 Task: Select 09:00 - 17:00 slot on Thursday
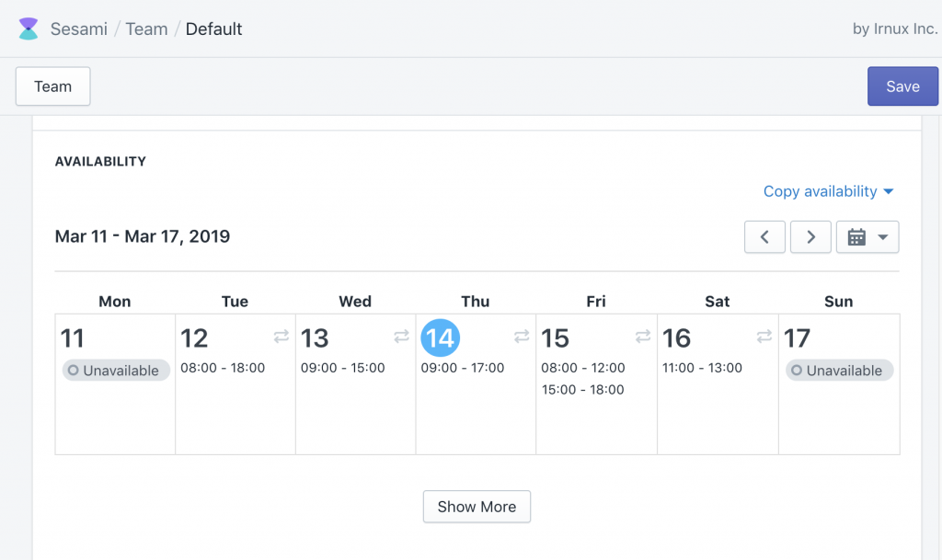tap(463, 368)
